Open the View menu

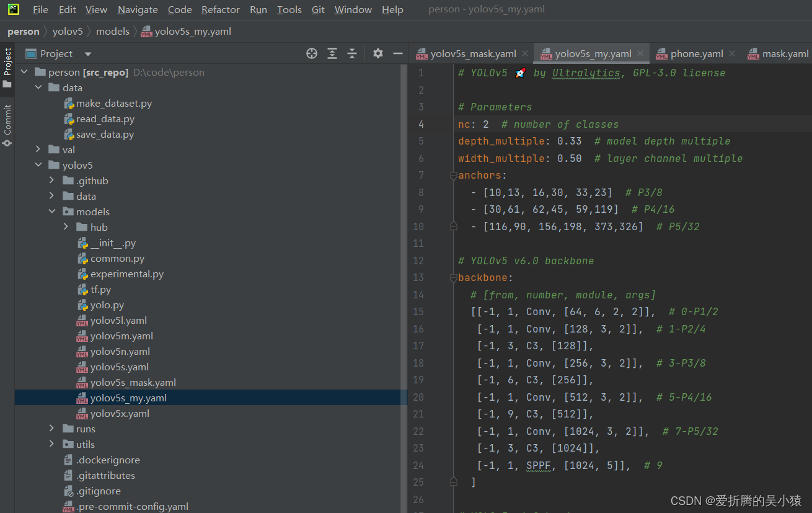(96, 9)
